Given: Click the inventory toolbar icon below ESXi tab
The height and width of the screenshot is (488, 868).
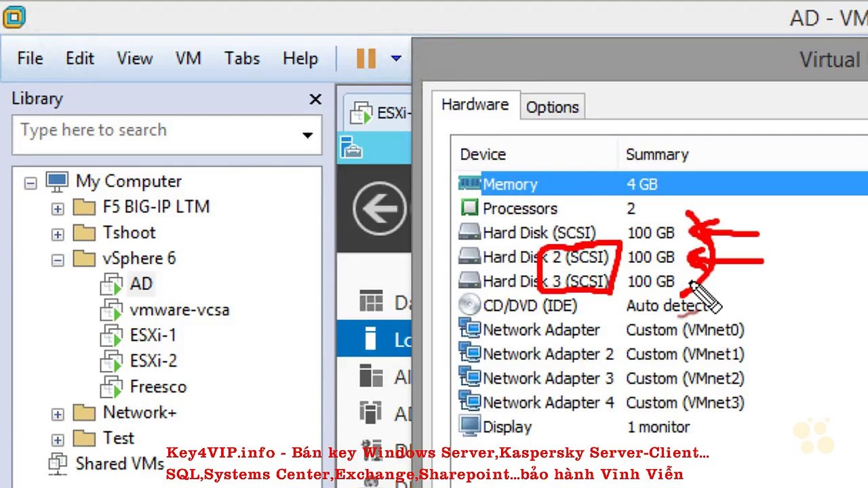Looking at the screenshot, I should (351, 146).
